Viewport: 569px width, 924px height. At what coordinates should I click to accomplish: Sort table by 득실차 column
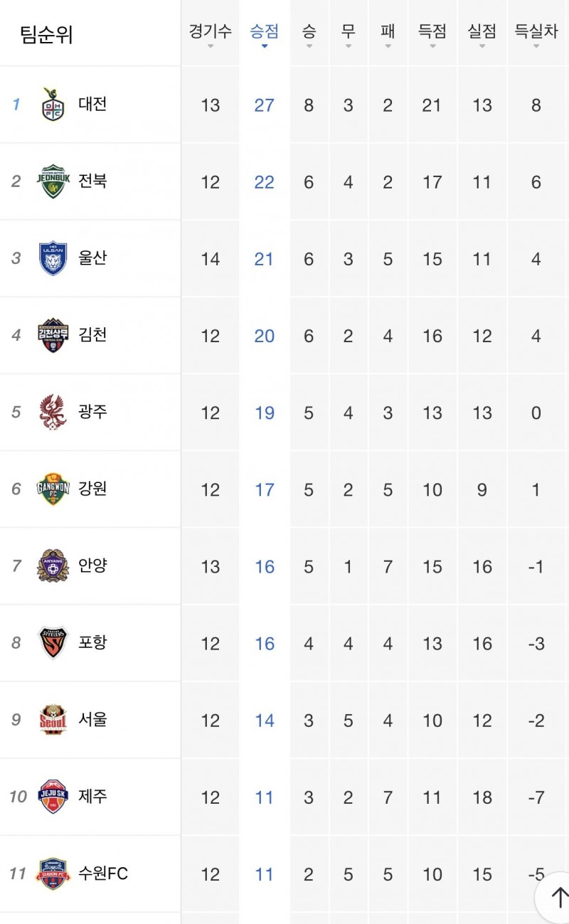tap(536, 34)
